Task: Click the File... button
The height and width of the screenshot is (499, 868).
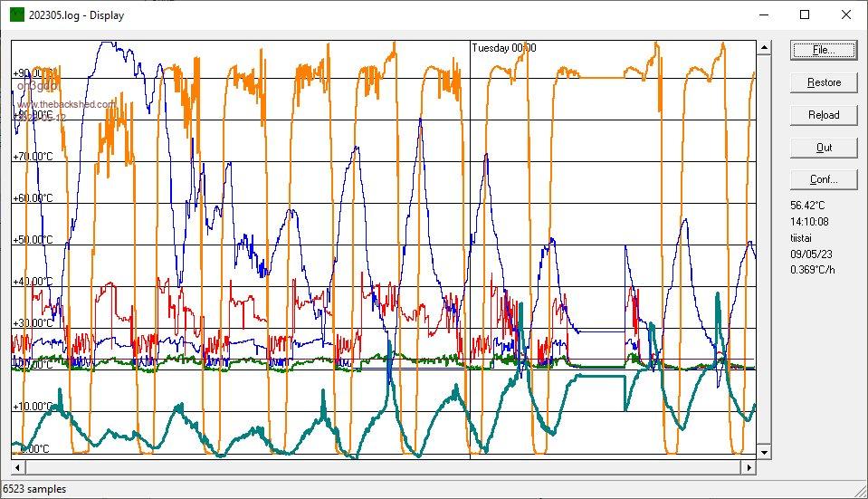Action: click(x=823, y=50)
